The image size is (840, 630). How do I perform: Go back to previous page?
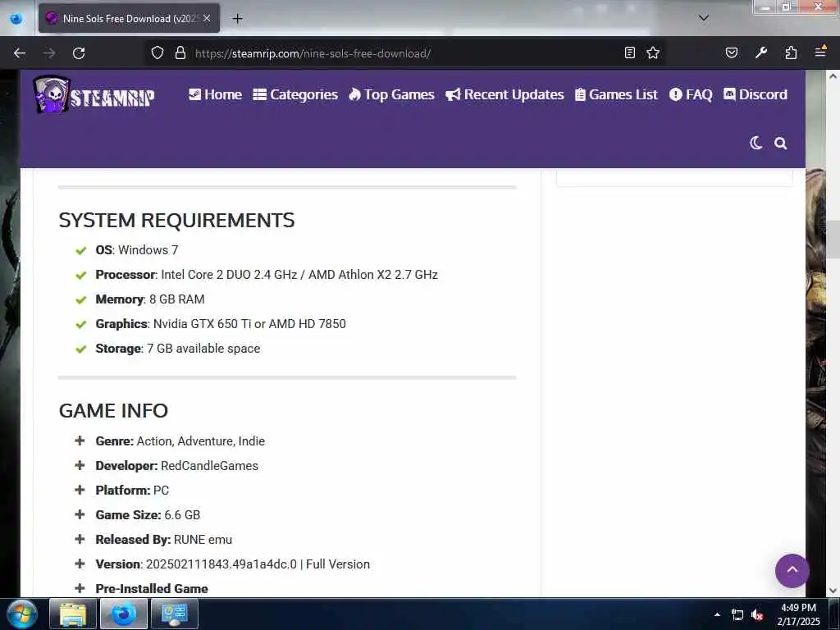(20, 53)
